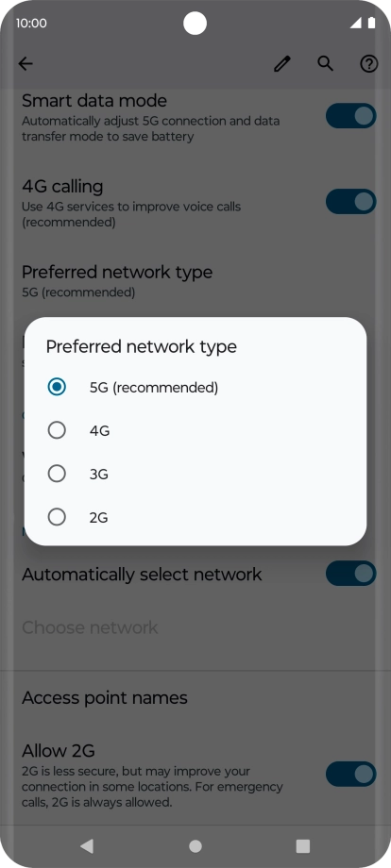Toggle the 4G calling switch
The image size is (391, 868).
351,202
